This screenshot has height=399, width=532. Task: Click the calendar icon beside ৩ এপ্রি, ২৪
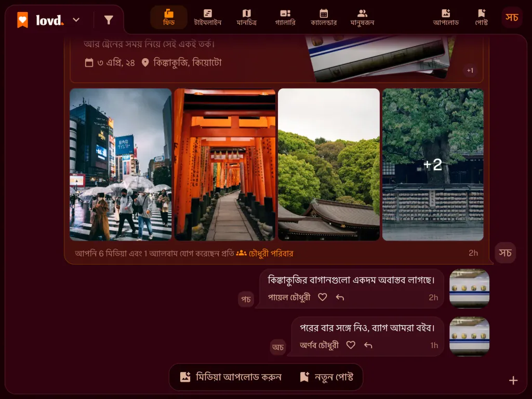point(89,63)
